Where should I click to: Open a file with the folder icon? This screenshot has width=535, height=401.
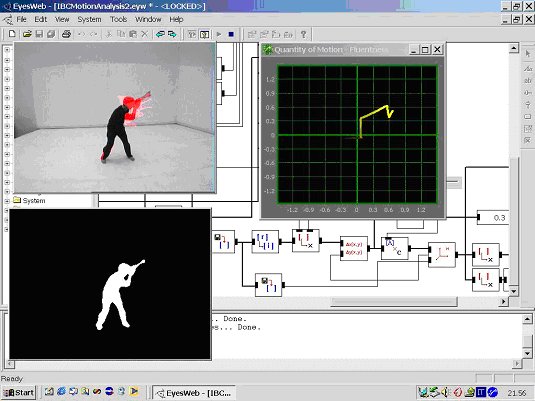pyautogui.click(x=27, y=34)
